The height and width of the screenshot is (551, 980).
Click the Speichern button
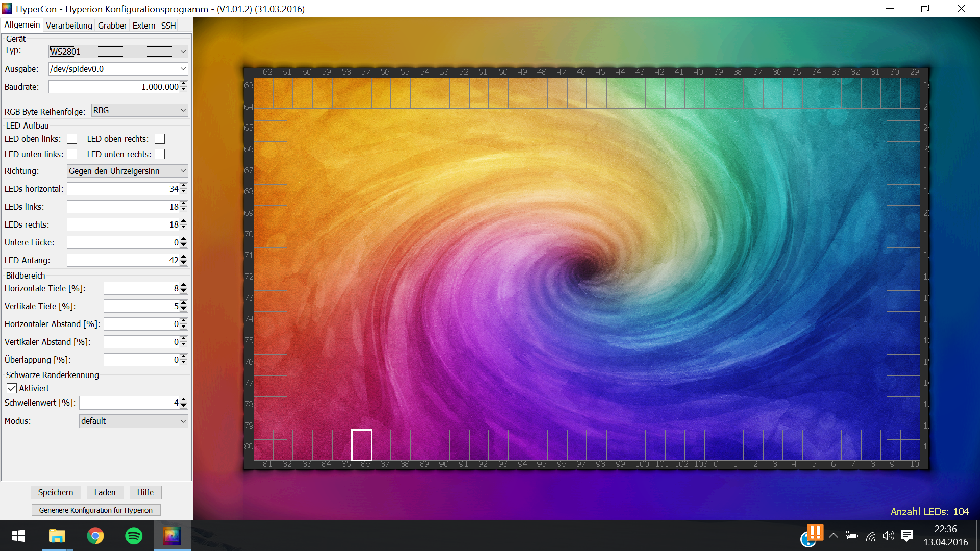point(56,492)
